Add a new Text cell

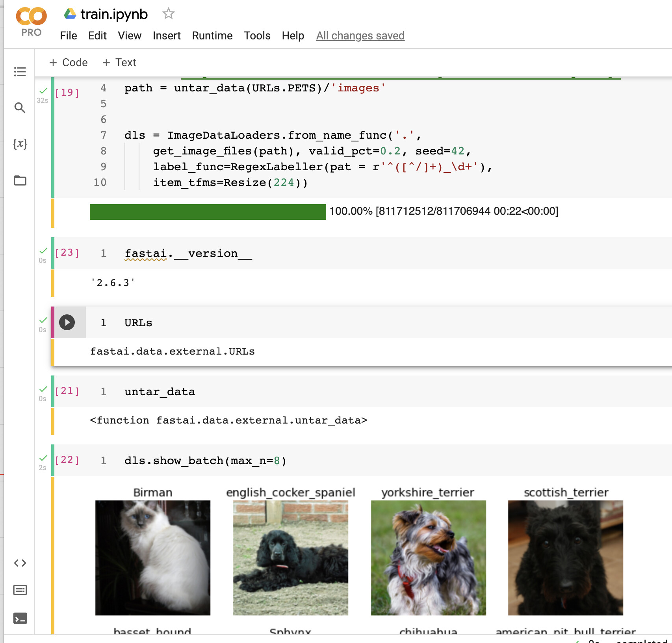(119, 63)
